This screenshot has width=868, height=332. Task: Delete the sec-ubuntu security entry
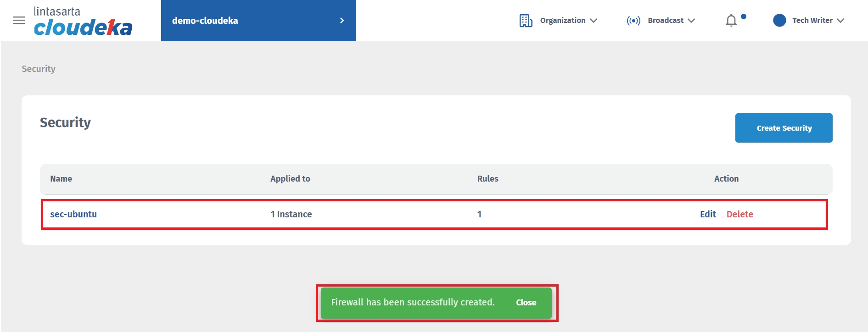click(x=739, y=214)
